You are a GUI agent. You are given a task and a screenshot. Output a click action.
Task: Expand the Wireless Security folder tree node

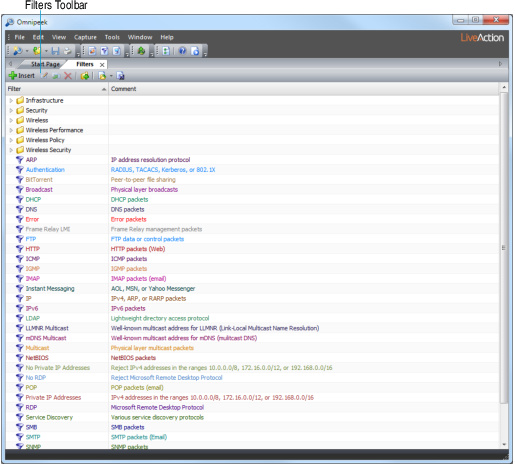11,150
